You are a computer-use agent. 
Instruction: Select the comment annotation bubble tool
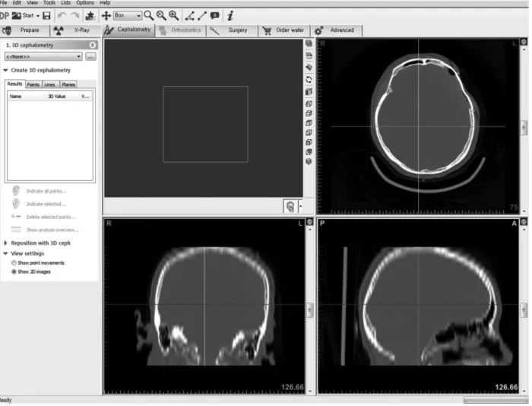pyautogui.click(x=214, y=16)
